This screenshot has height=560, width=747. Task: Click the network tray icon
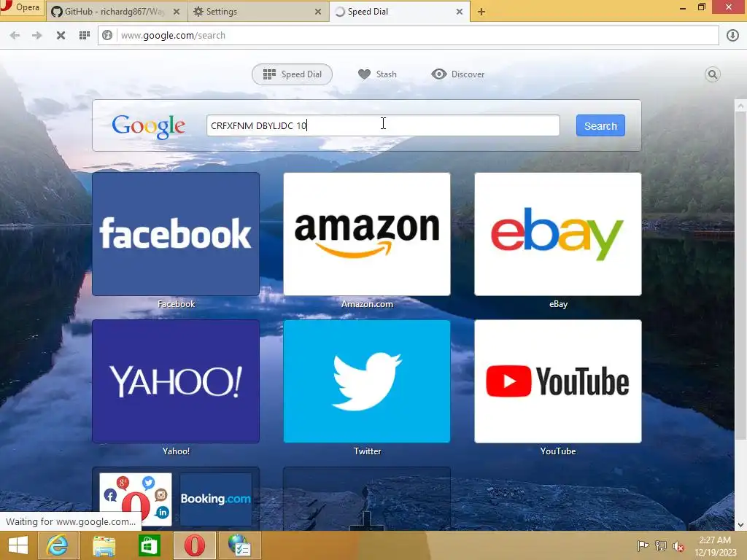click(661, 545)
